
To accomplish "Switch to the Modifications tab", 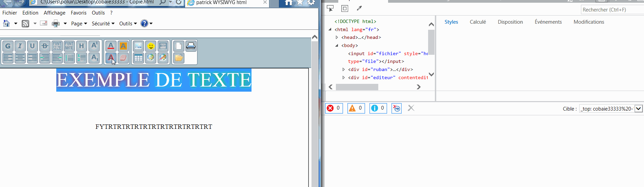I will [x=589, y=22].
